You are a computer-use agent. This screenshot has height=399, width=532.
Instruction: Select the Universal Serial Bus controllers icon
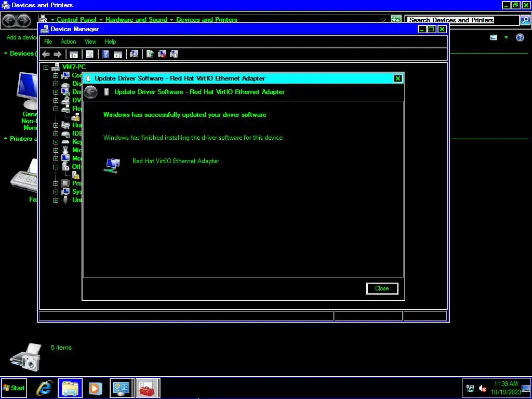pyautogui.click(x=65, y=200)
